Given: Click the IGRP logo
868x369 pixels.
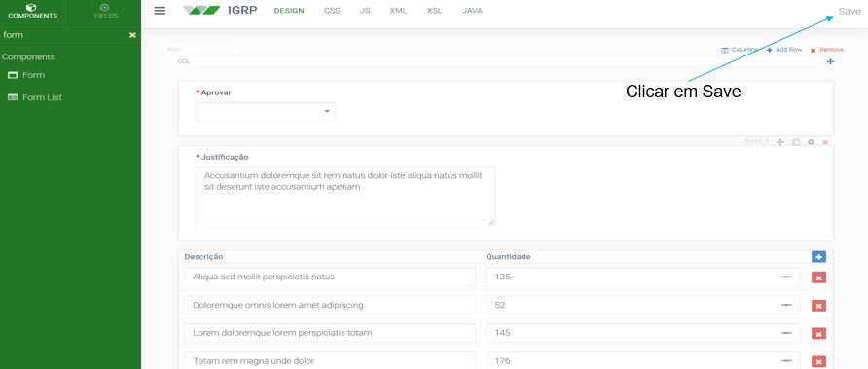Looking at the screenshot, I should point(220,11).
